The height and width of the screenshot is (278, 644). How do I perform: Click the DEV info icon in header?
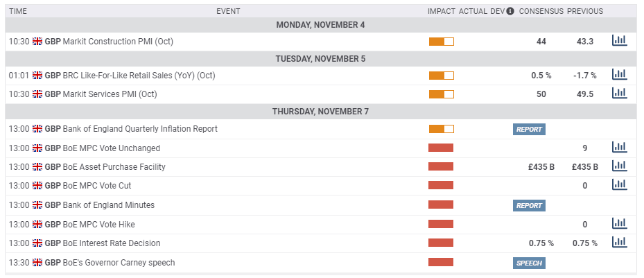(510, 11)
